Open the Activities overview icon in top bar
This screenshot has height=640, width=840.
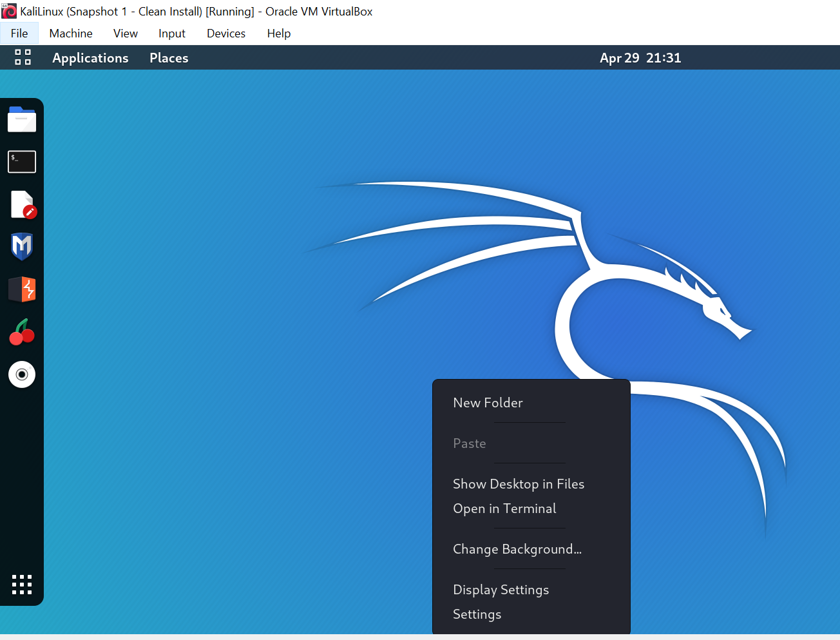(x=23, y=57)
